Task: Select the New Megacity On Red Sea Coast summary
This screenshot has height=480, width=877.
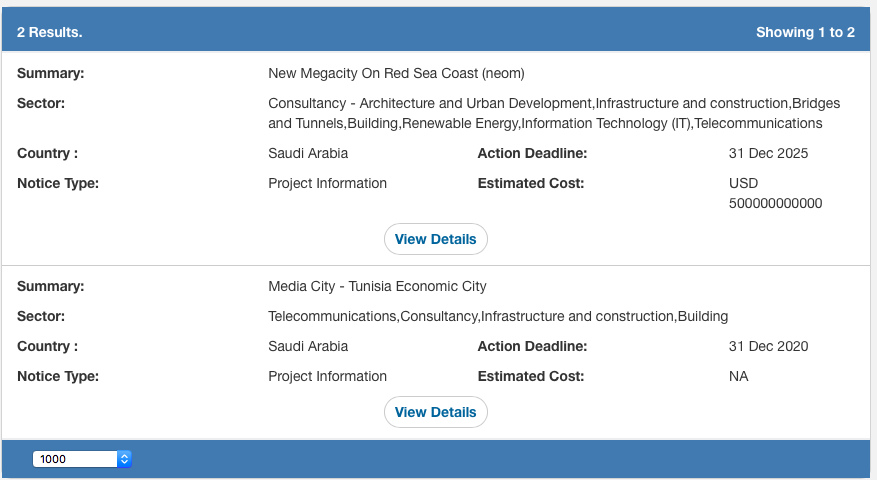Action: coord(396,73)
